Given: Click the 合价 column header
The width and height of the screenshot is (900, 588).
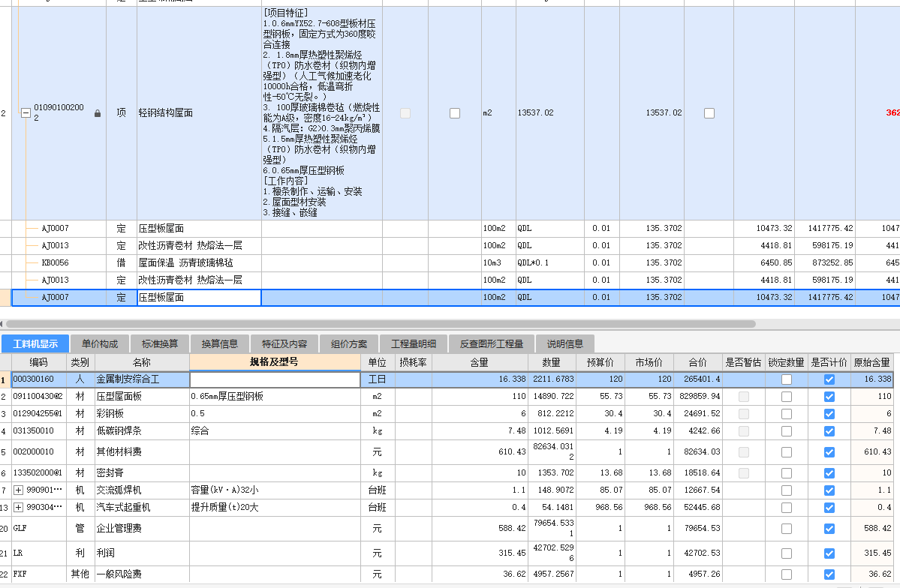Looking at the screenshot, I should tap(697, 362).
